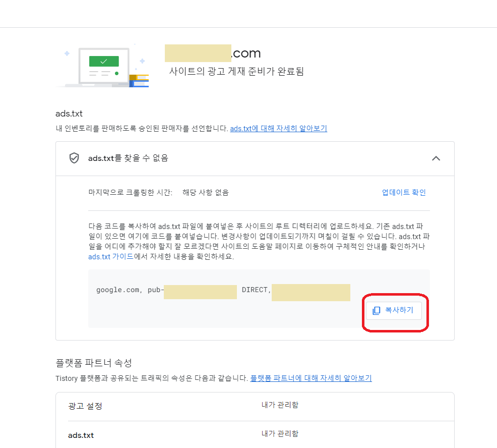Click the ads.txt row under 플랫폼 파트너 속성
This screenshot has width=497, height=448.
81,433
